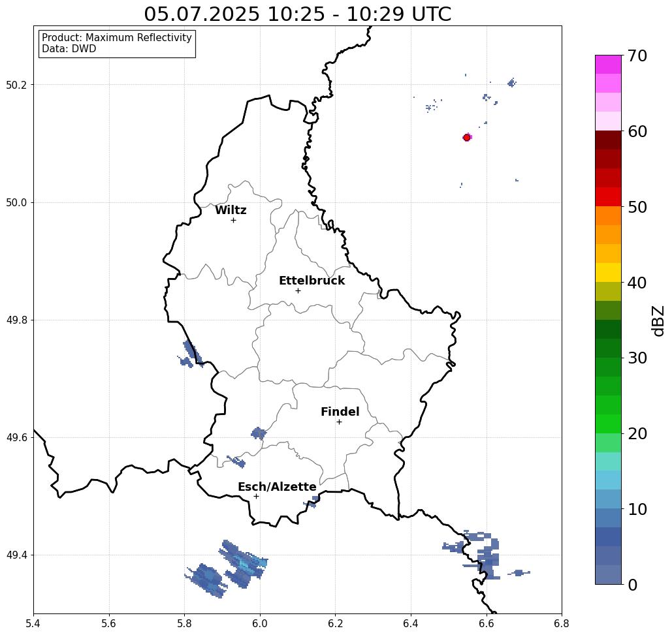Click the plus marker below Findel
Viewport: 672px width, 635px height.
pyautogui.click(x=339, y=422)
